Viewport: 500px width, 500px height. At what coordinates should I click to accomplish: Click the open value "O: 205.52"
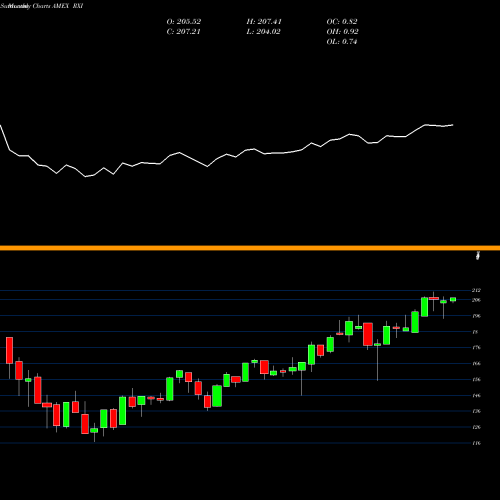(184, 22)
